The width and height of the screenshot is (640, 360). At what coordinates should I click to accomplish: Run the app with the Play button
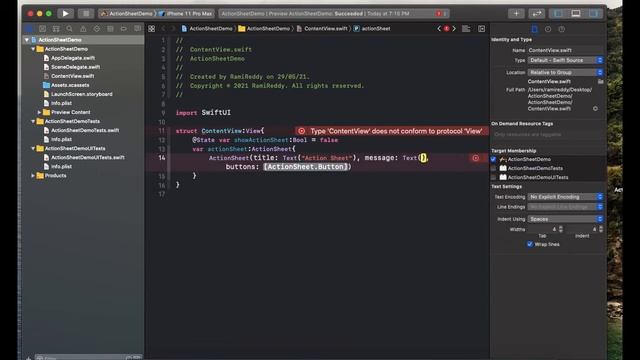coord(65,13)
